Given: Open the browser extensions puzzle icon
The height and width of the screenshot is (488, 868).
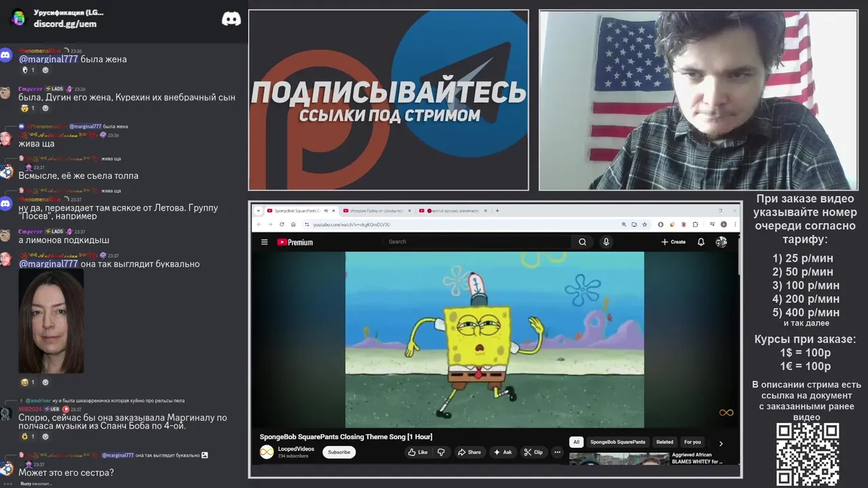Looking at the screenshot, I should coord(696,224).
